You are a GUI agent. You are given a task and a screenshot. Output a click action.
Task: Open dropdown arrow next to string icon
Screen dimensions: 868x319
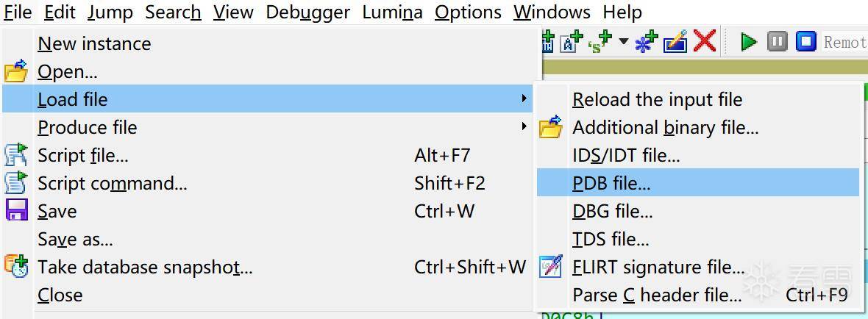(623, 42)
